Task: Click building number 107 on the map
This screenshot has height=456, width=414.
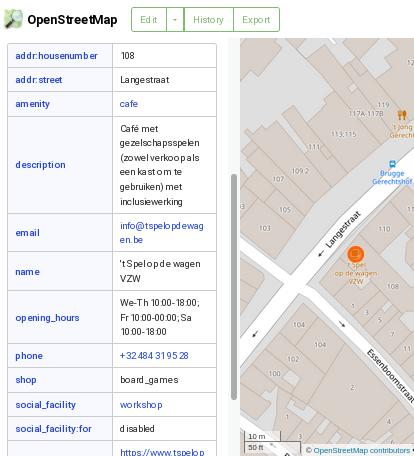Action: click(x=278, y=179)
